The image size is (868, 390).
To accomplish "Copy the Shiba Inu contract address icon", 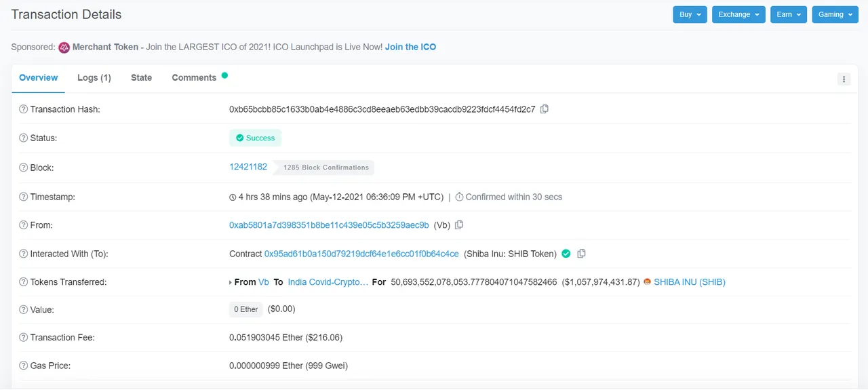I will 581,254.
